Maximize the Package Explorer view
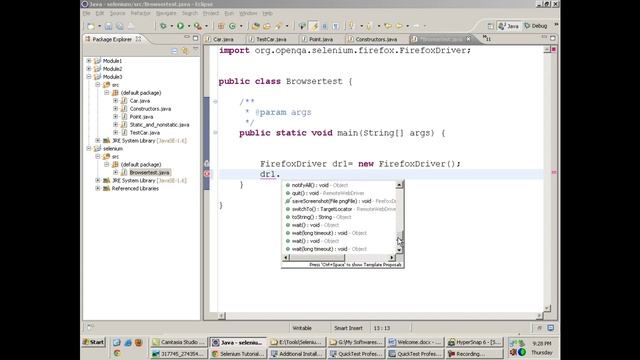Screen dimensions: 640x360 pos(196,38)
